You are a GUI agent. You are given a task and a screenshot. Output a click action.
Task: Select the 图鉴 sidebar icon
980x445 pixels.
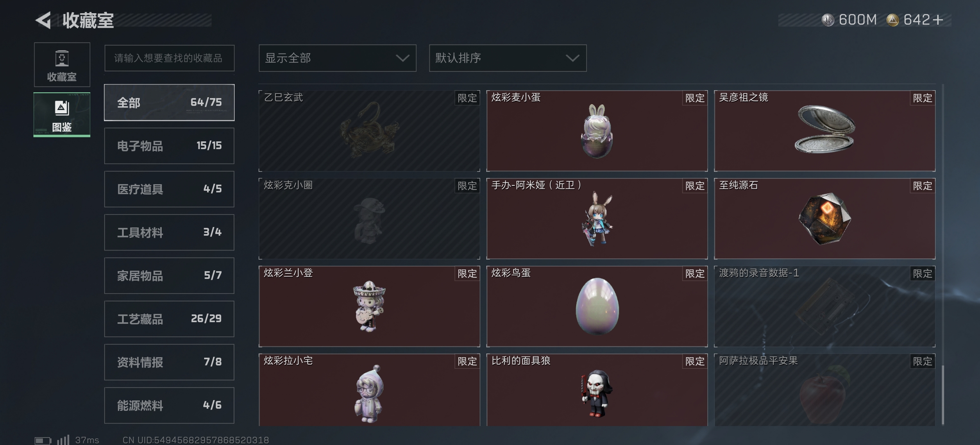click(62, 115)
